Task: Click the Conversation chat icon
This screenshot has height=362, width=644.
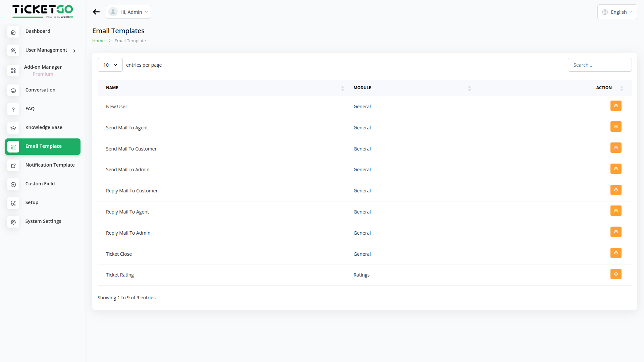Action: (x=13, y=91)
